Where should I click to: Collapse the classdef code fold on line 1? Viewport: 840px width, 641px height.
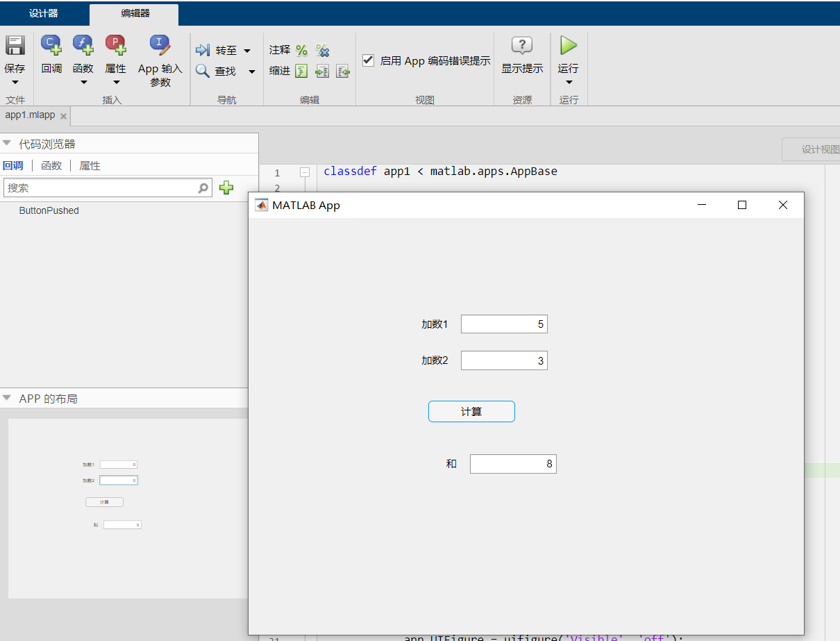pos(304,172)
